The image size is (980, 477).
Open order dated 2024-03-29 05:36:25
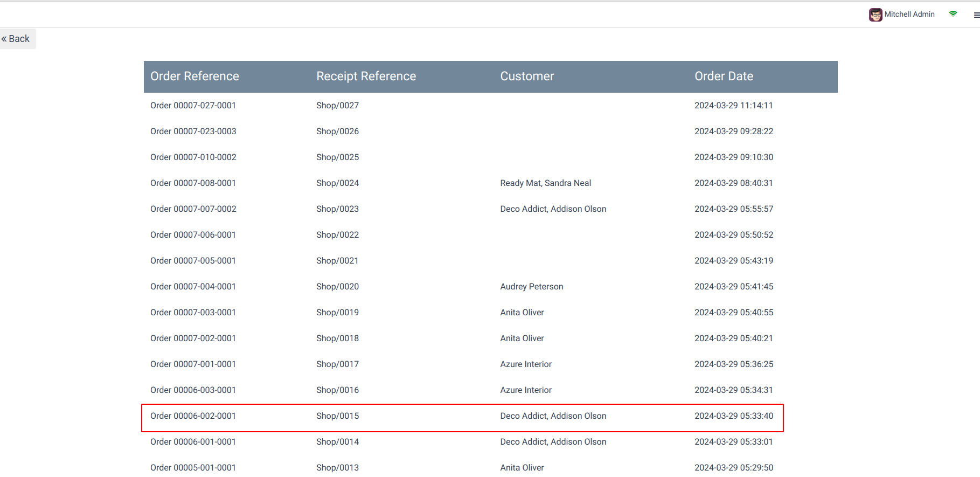pyautogui.click(x=490, y=364)
